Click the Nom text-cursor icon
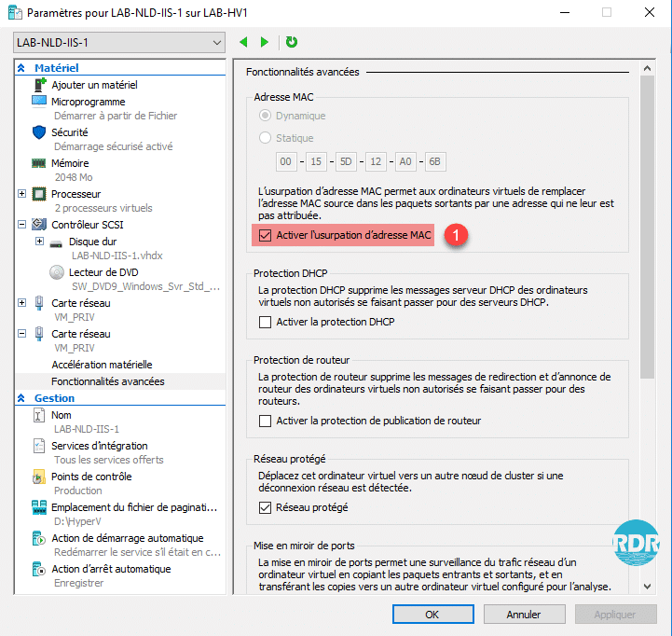This screenshot has width=672, height=636. (x=38, y=415)
